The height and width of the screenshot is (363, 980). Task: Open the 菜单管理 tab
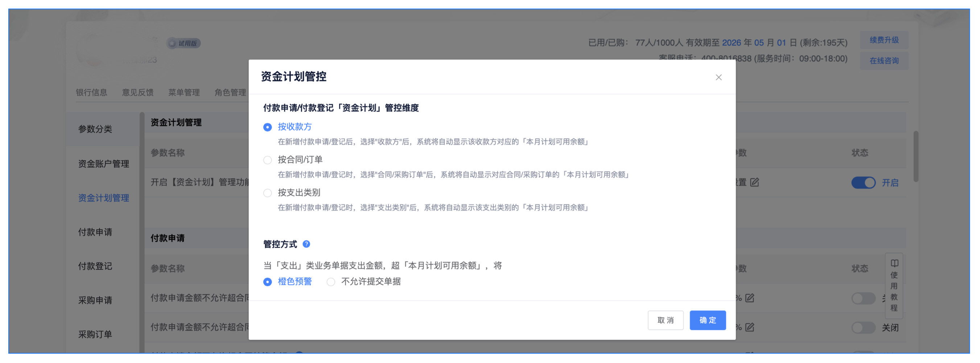click(184, 92)
